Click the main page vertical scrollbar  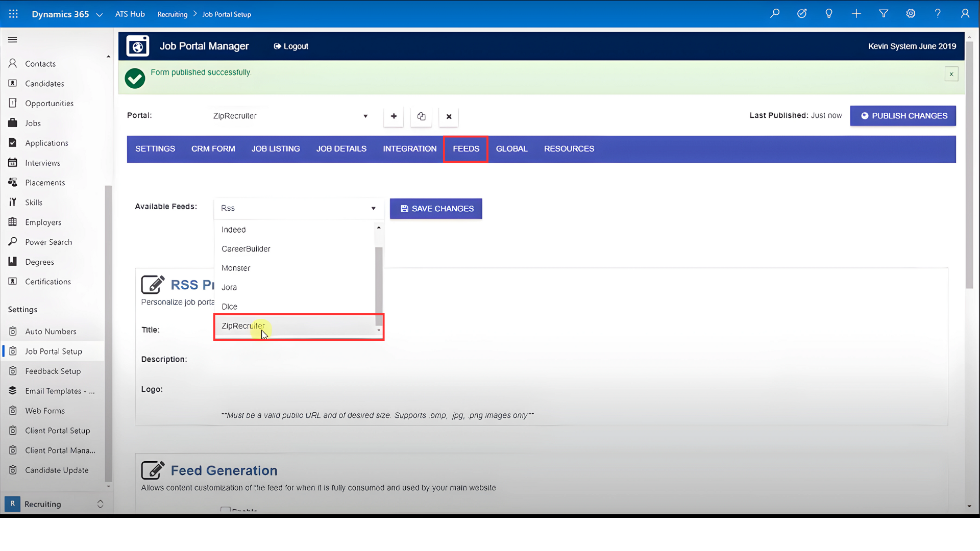969,164
